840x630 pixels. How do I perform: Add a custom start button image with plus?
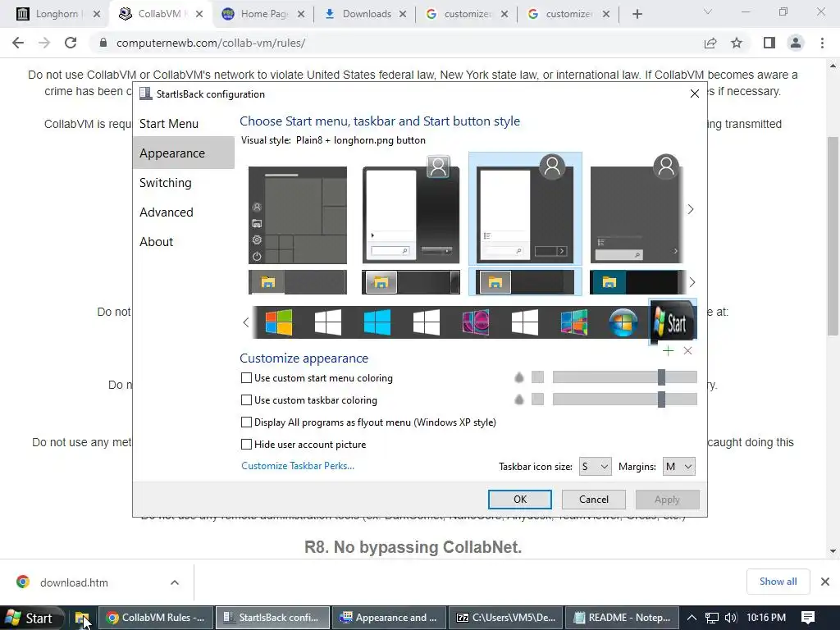click(668, 351)
